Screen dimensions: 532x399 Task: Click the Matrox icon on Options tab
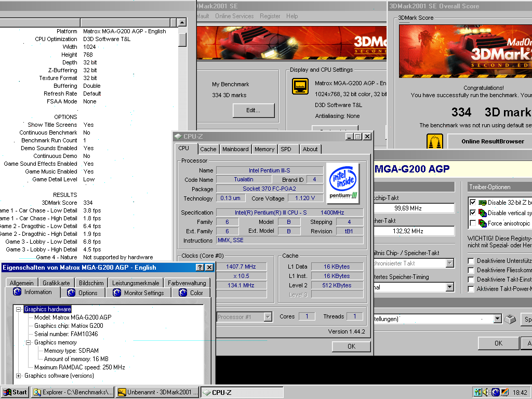pos(71,292)
